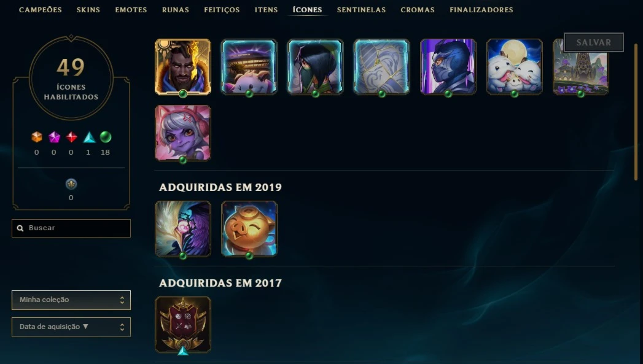
Task: Click the icon list vertical scrollbar
Action: tap(636, 112)
